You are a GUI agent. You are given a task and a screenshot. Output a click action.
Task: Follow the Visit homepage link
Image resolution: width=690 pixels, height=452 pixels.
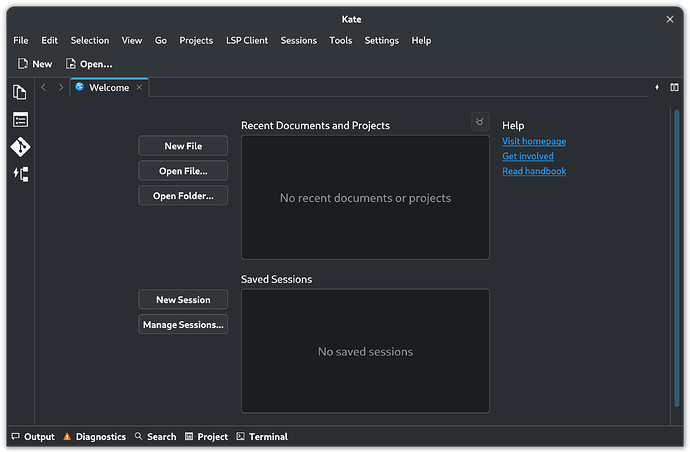coord(534,141)
